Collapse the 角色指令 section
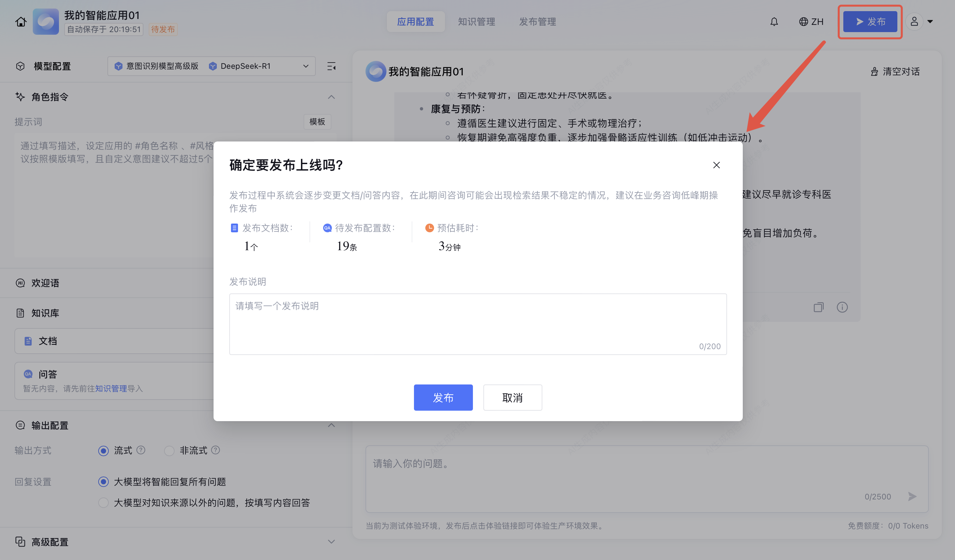This screenshot has width=955, height=560. pyautogui.click(x=331, y=97)
